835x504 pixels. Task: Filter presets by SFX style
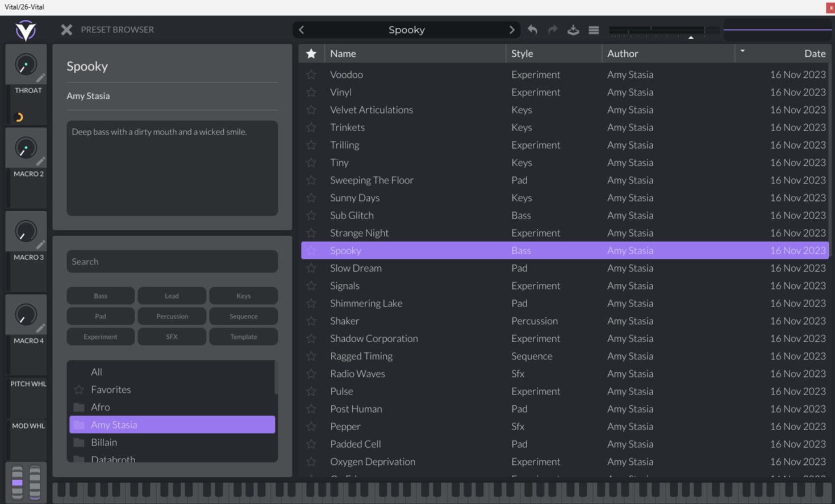(172, 337)
